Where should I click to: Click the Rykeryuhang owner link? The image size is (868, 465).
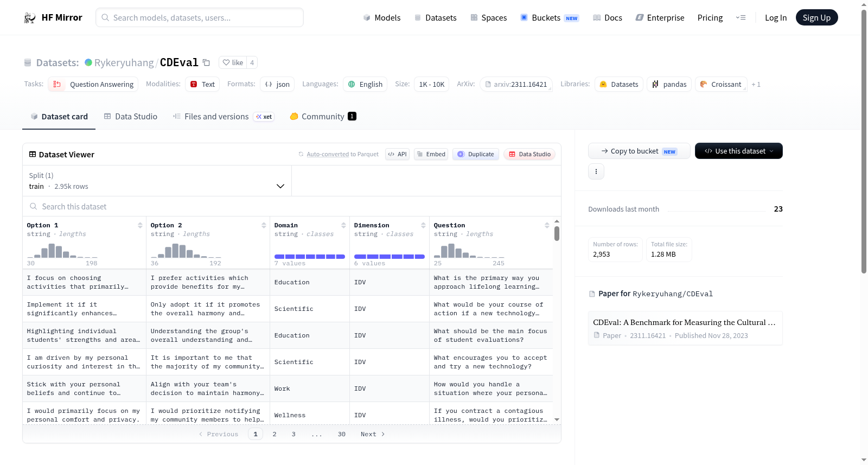click(x=124, y=62)
